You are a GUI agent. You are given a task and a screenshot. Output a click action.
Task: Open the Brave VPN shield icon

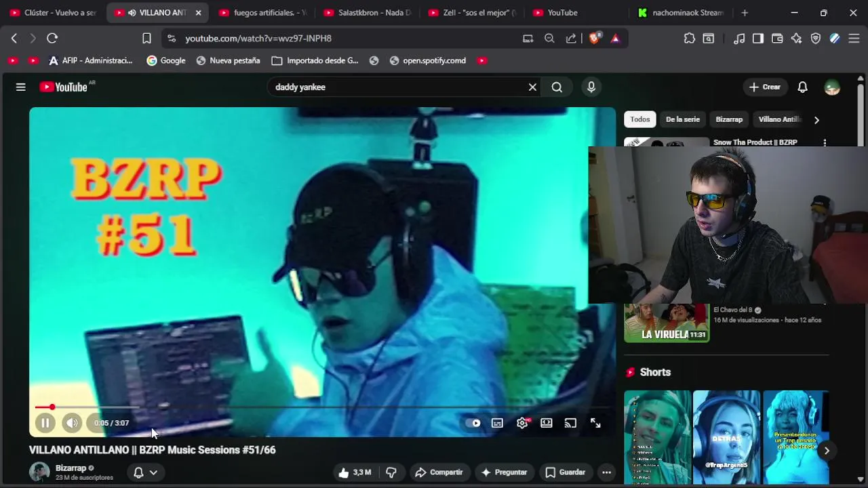[x=816, y=39]
